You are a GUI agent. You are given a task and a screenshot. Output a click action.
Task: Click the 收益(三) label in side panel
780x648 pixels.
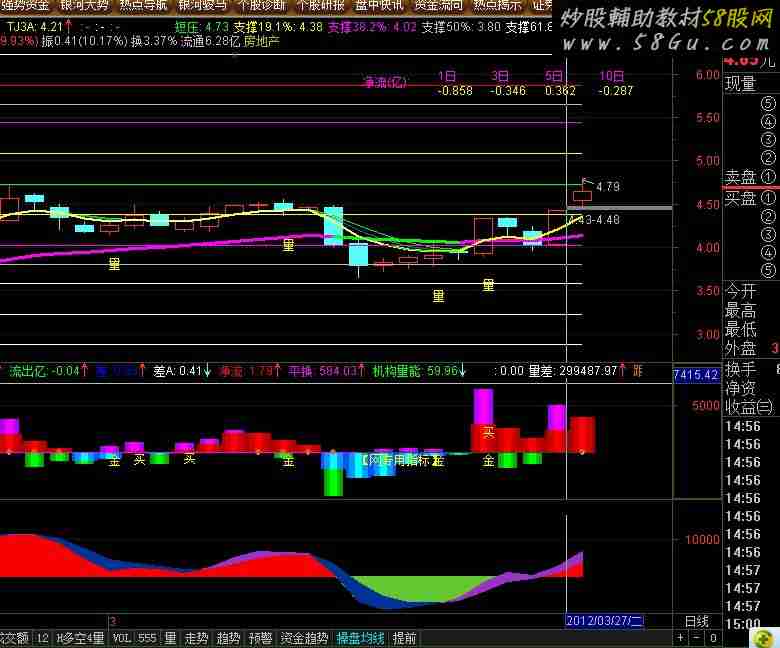tap(749, 407)
